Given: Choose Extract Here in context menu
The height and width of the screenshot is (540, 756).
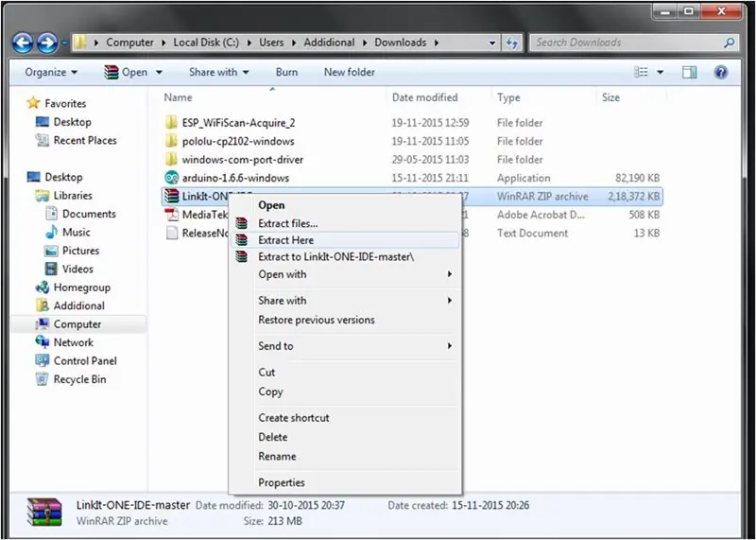Looking at the screenshot, I should pos(345,240).
